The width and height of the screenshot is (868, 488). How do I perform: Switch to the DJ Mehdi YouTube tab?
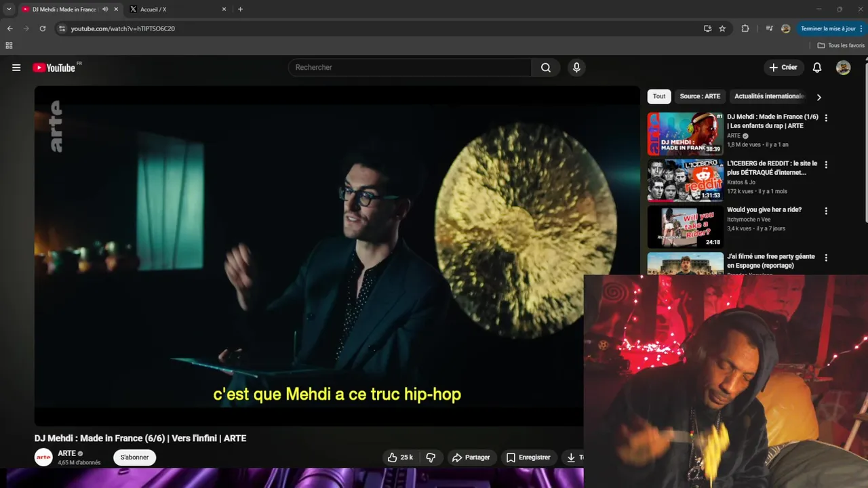tap(66, 9)
